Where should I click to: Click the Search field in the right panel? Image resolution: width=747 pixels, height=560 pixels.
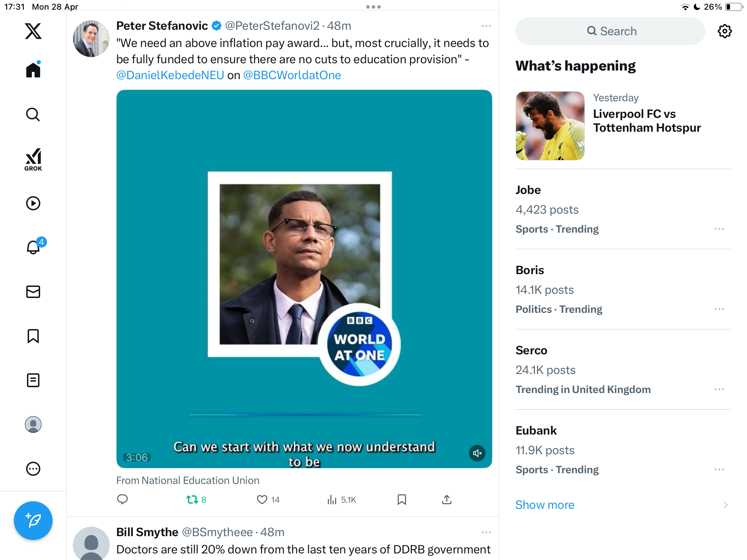click(x=610, y=31)
